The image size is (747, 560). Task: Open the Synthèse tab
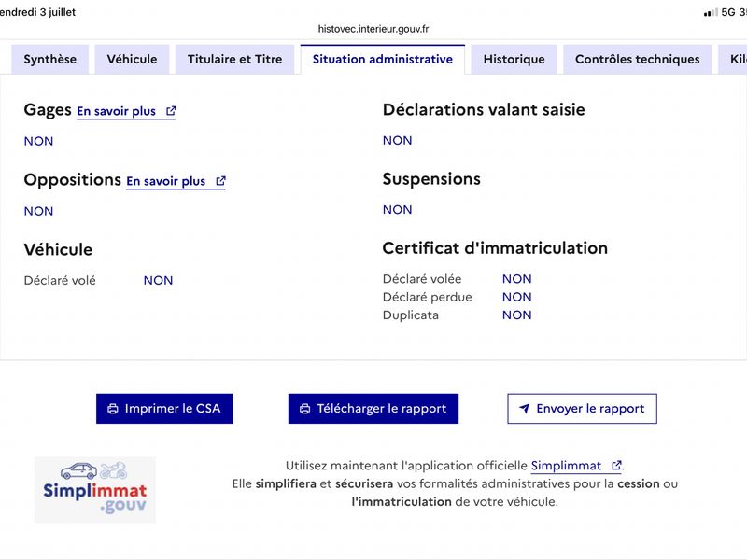(x=50, y=59)
